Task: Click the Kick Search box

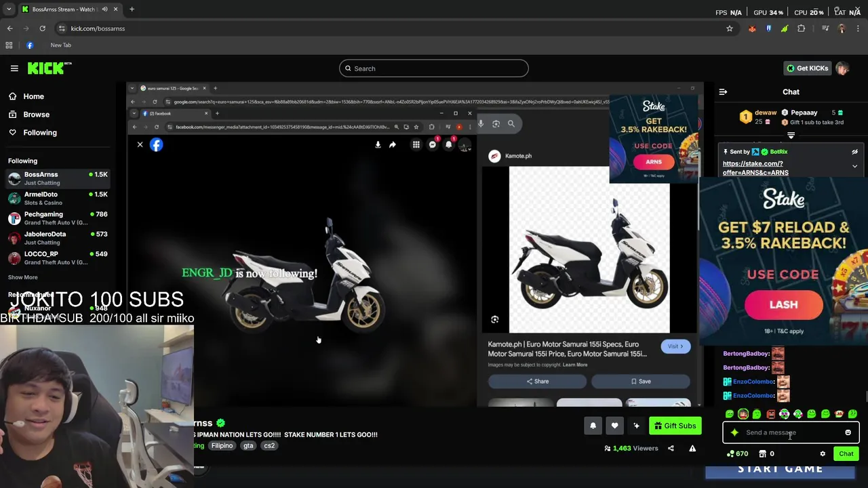Action: (x=434, y=68)
